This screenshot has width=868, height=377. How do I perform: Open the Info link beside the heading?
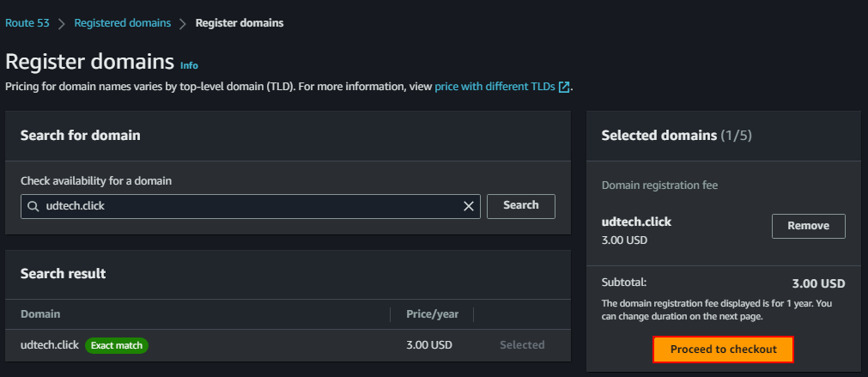click(189, 65)
